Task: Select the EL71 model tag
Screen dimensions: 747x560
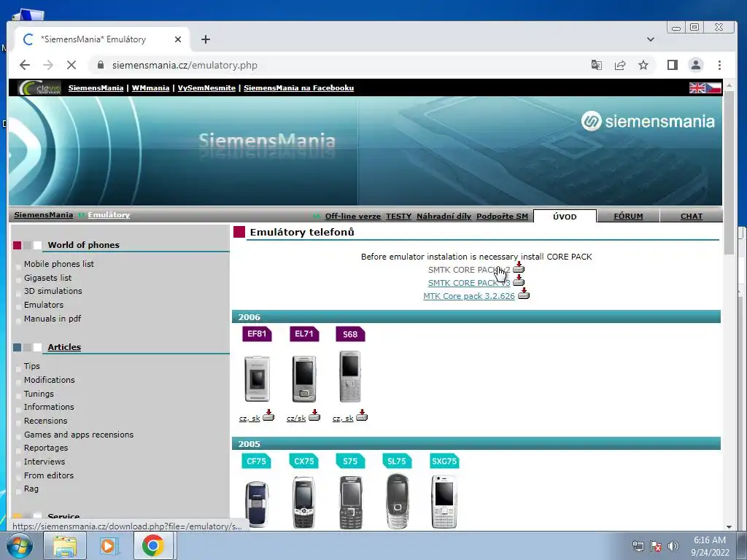Action: [x=304, y=334]
